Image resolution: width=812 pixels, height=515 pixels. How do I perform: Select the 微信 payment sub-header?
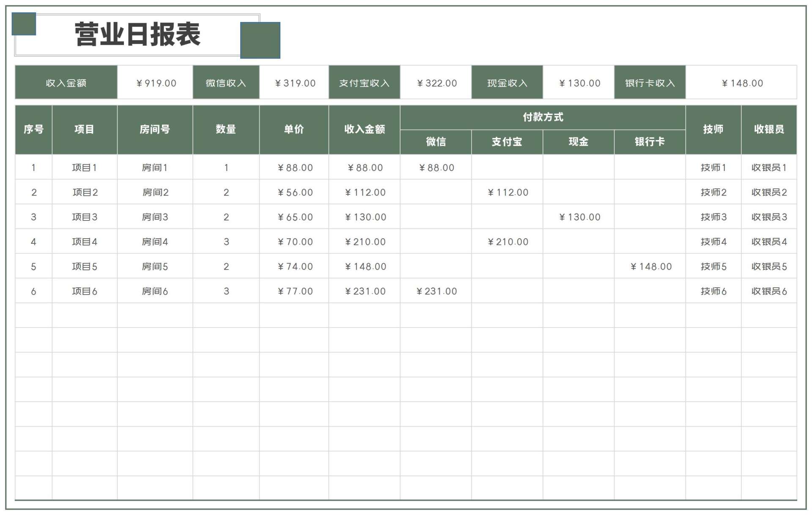coord(436,142)
